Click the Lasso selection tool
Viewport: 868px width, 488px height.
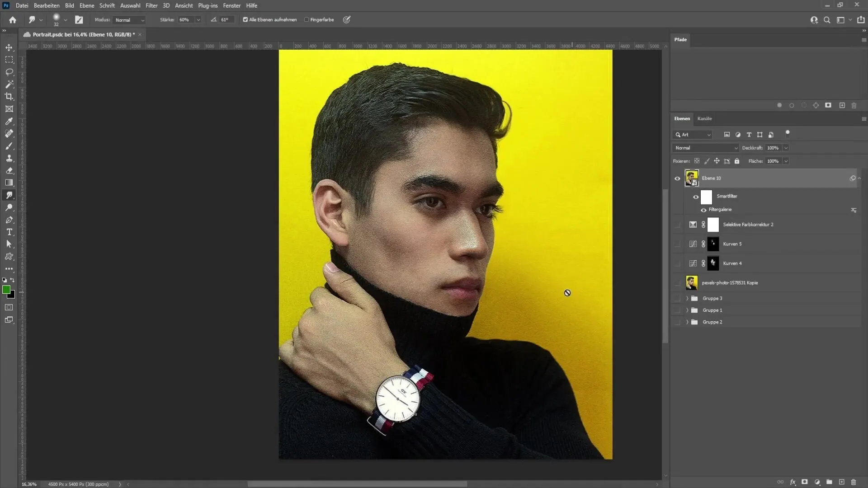9,71
